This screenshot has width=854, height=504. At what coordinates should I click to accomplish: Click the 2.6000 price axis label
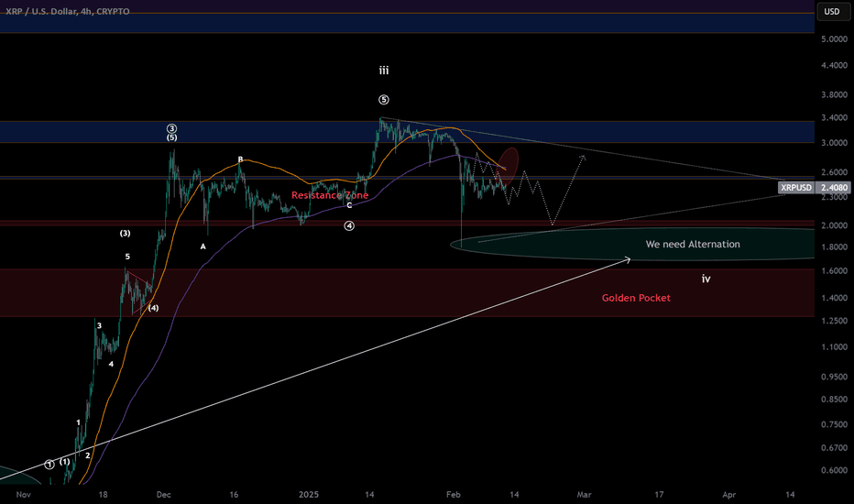835,172
